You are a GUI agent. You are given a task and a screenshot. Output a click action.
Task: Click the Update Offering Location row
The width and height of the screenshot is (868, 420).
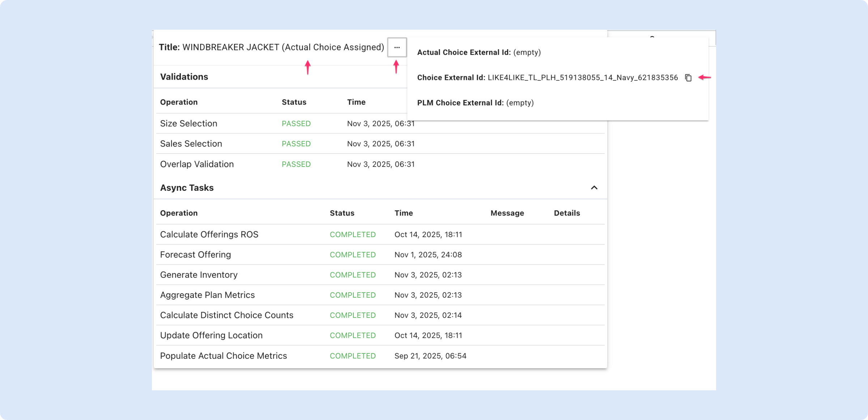coord(211,335)
